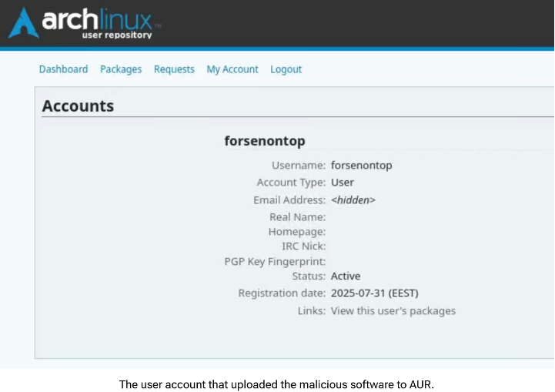Go to the Packages page
Viewport: 555px width, 392px height.
121,69
